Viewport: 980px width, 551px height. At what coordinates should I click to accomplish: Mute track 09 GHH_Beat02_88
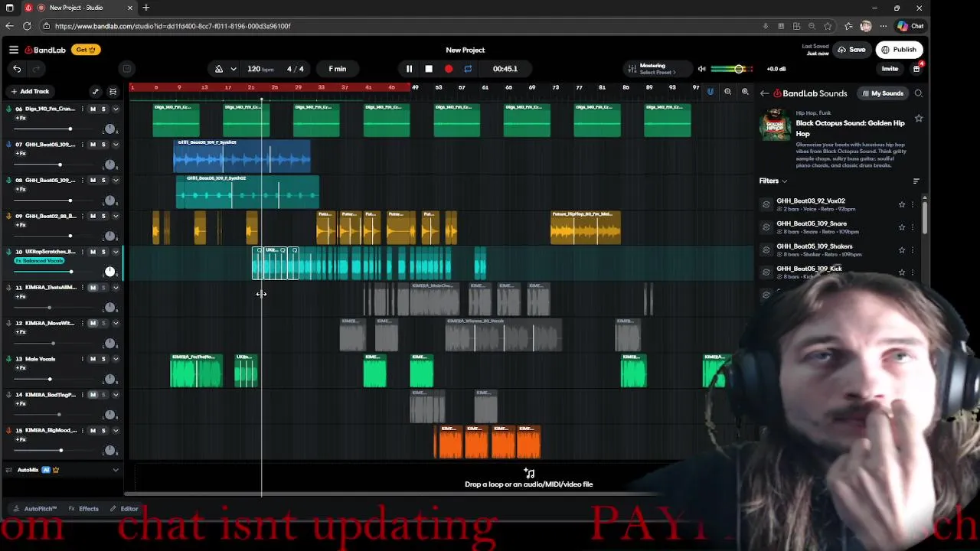click(93, 216)
